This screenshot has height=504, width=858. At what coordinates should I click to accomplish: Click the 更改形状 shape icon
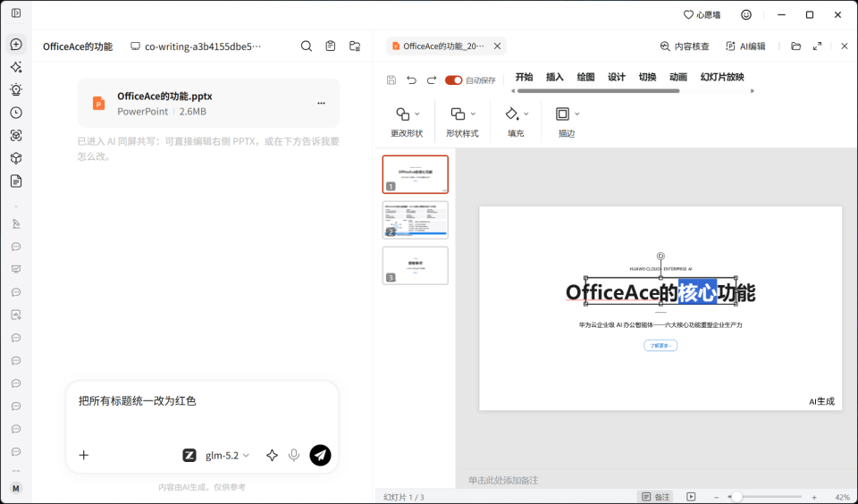coord(403,113)
